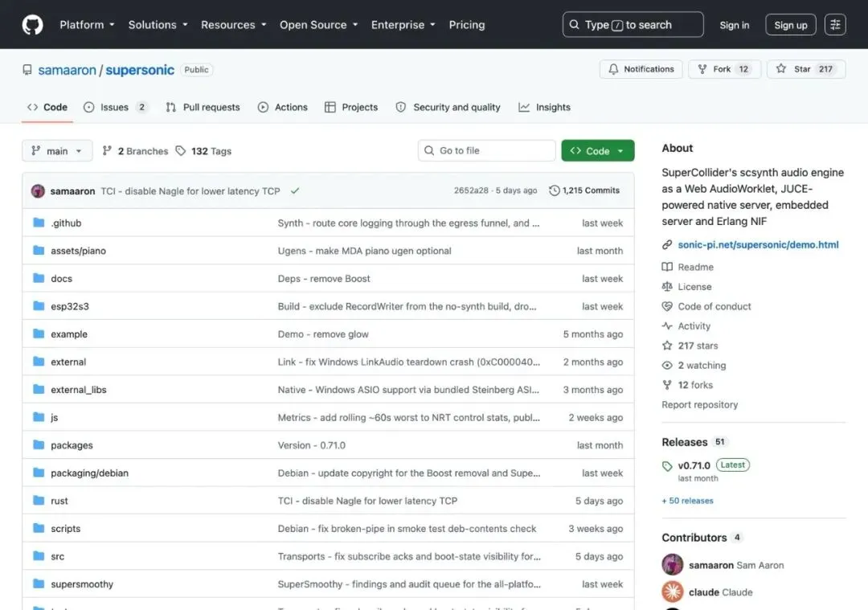Click the folder icon for esp32s3

[39, 305]
